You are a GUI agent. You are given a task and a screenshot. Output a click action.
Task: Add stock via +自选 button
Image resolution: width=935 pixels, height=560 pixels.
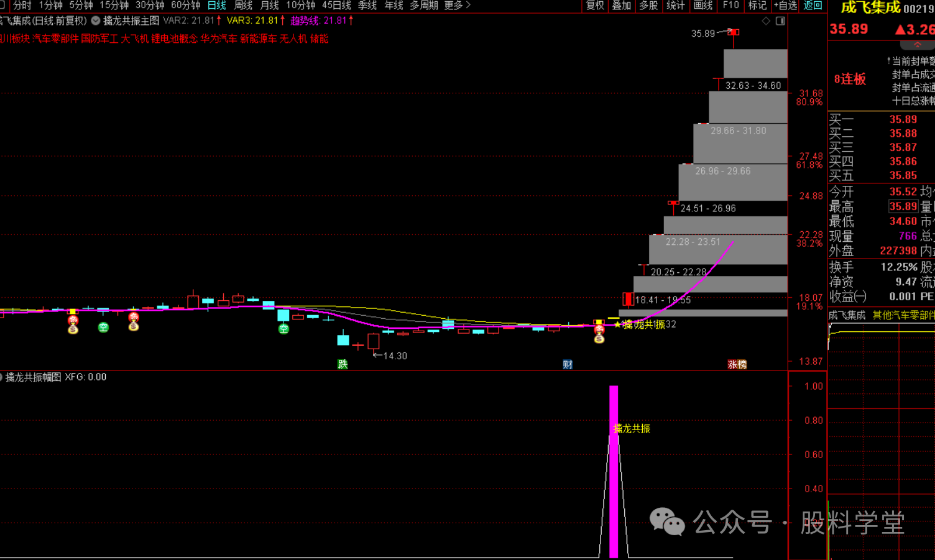tap(785, 6)
